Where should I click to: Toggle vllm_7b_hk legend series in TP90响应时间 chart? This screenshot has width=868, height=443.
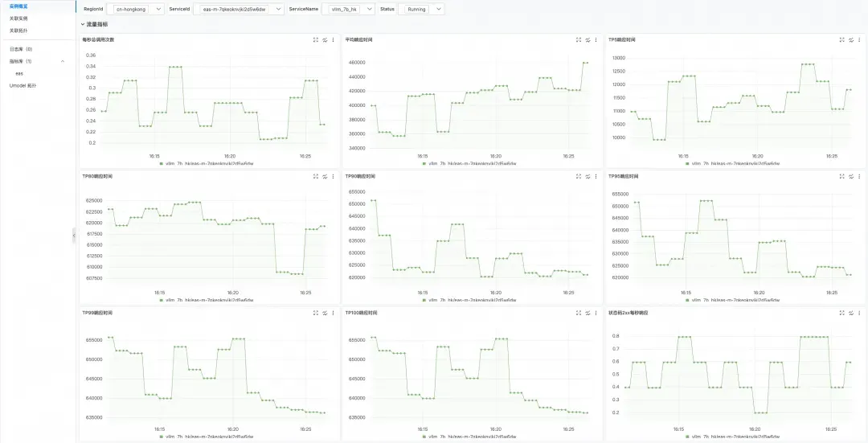pyautogui.click(x=469, y=300)
